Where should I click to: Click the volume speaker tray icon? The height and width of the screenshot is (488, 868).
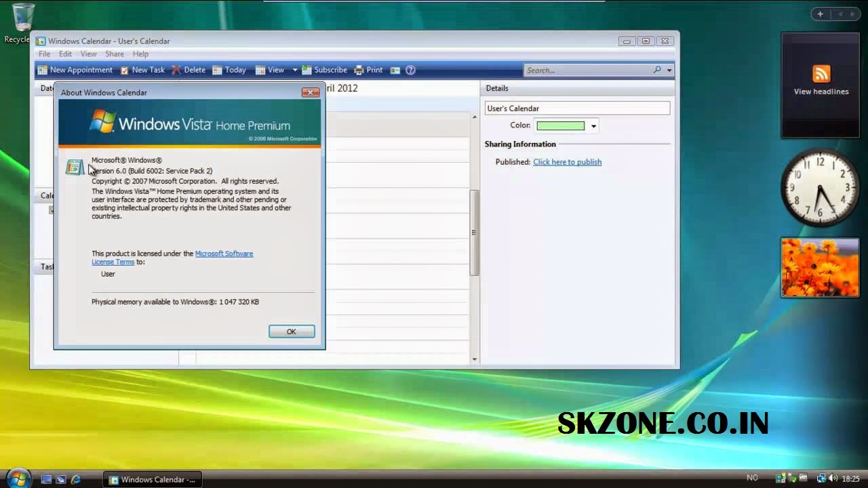[x=833, y=479]
